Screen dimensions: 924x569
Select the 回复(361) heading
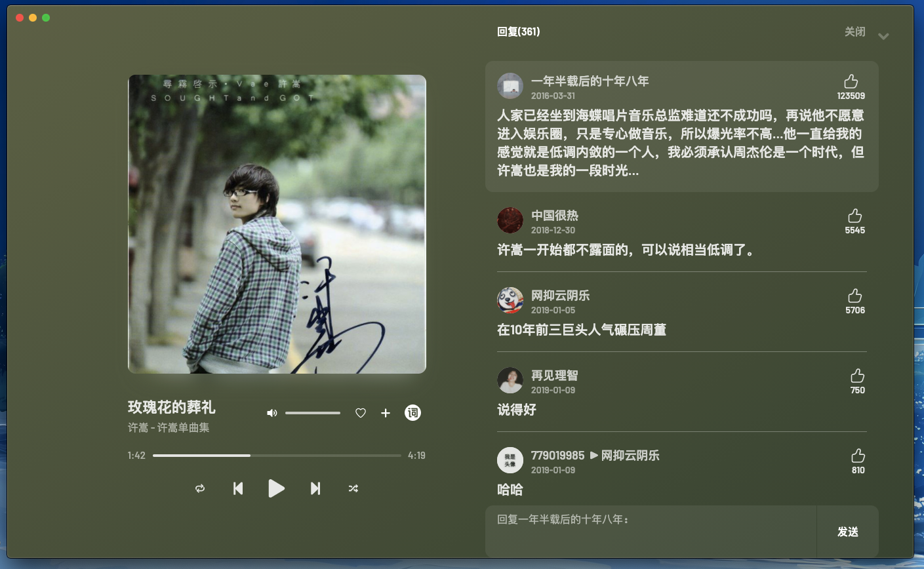519,31
